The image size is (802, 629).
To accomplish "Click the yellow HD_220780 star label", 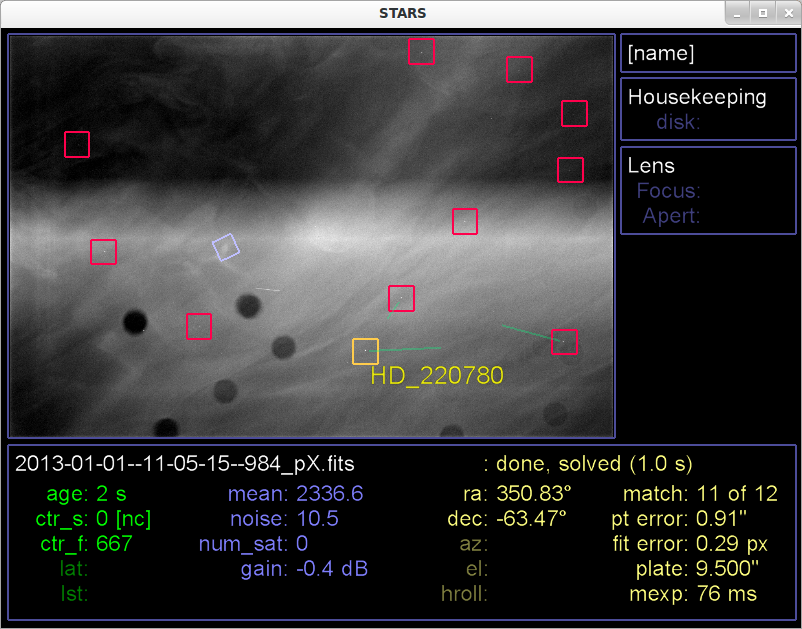I will [x=436, y=376].
